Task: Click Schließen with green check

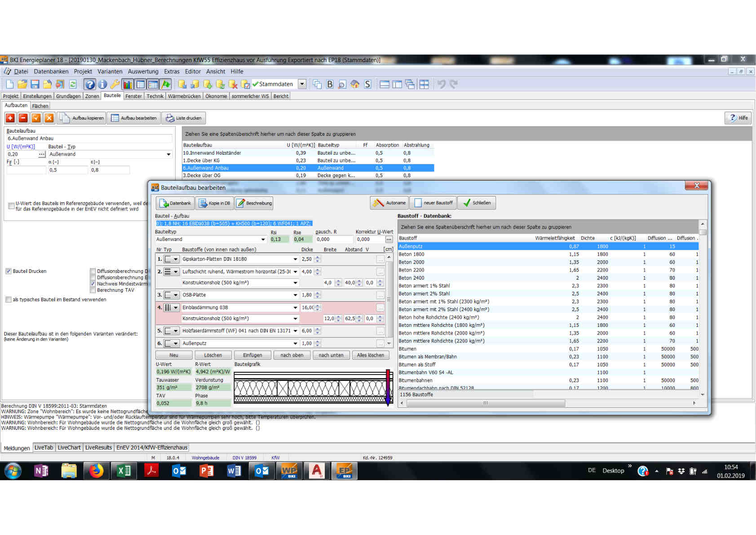Action: tap(477, 203)
